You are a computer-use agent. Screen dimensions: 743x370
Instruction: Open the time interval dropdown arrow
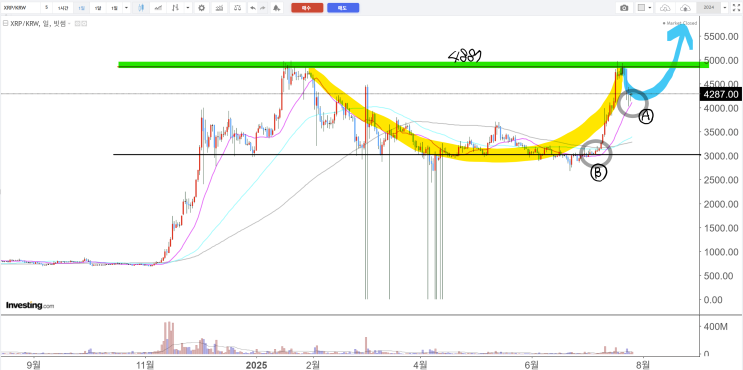(126, 8)
